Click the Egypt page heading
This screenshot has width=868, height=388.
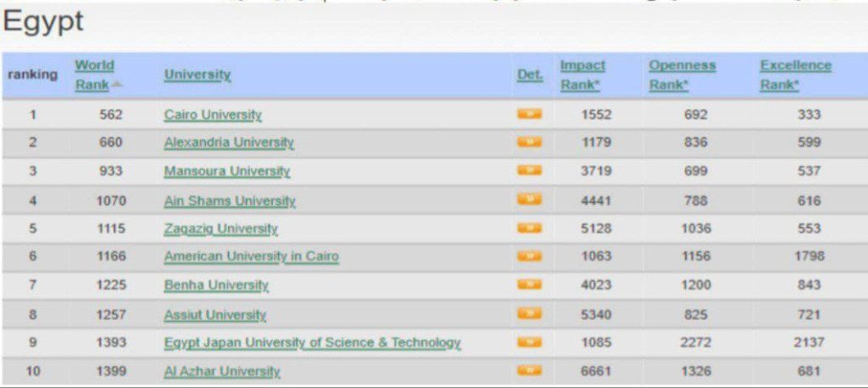click(43, 23)
